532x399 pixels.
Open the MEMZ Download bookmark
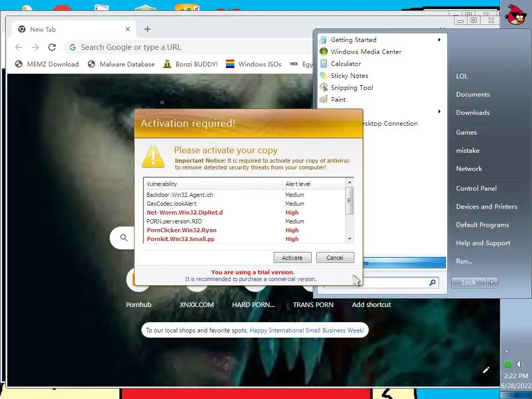[x=47, y=64]
